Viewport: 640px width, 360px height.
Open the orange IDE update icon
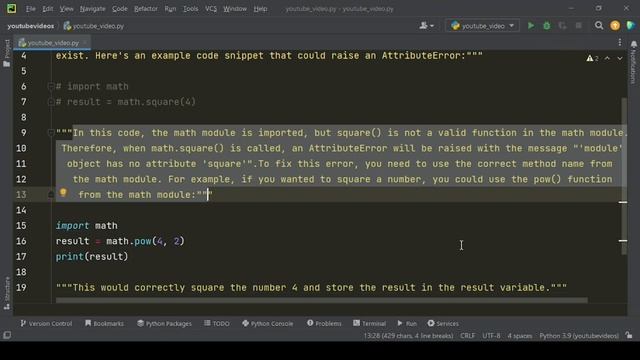coord(615,26)
